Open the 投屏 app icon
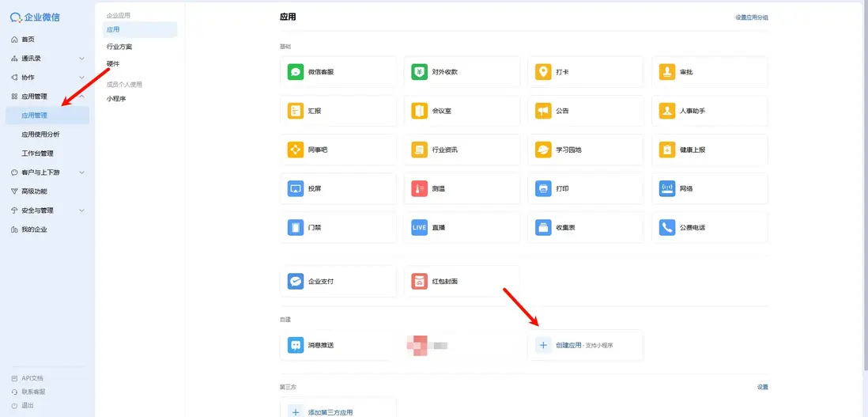 point(296,189)
